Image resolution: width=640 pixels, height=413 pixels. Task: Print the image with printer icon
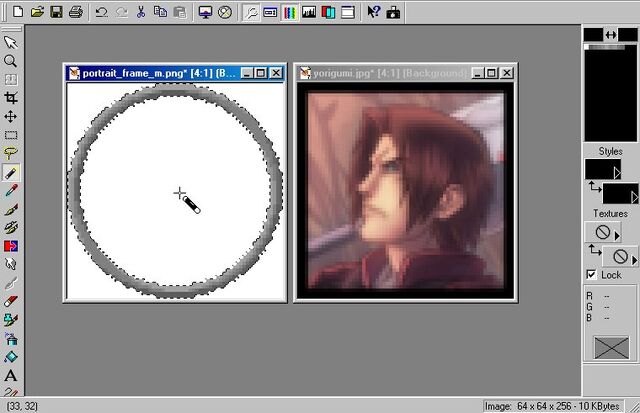(76, 12)
